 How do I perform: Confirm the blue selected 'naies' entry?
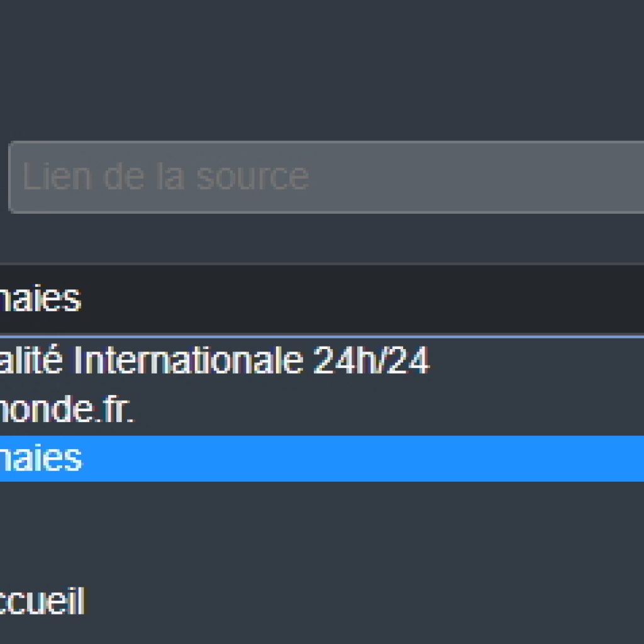pyautogui.click(x=322, y=458)
